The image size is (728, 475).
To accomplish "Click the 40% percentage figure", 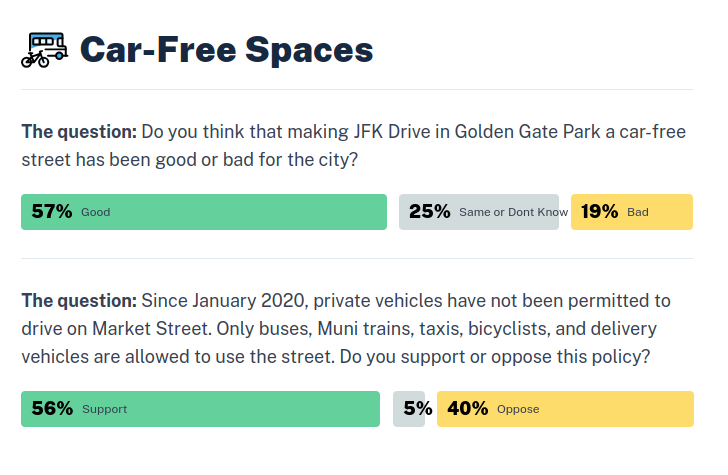I will pyautogui.click(x=468, y=409).
